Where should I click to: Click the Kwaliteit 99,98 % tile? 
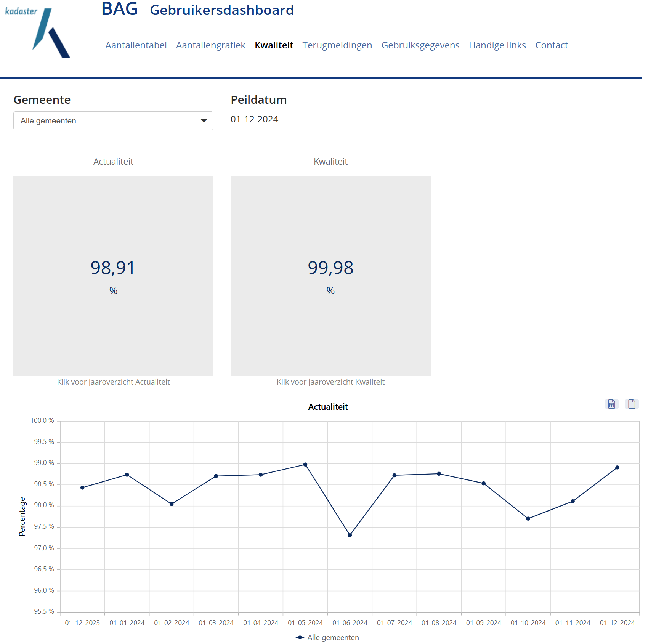pyautogui.click(x=330, y=276)
